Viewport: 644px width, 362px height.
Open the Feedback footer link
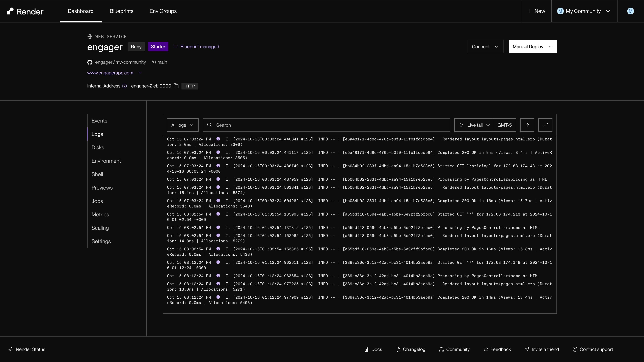click(x=497, y=349)
